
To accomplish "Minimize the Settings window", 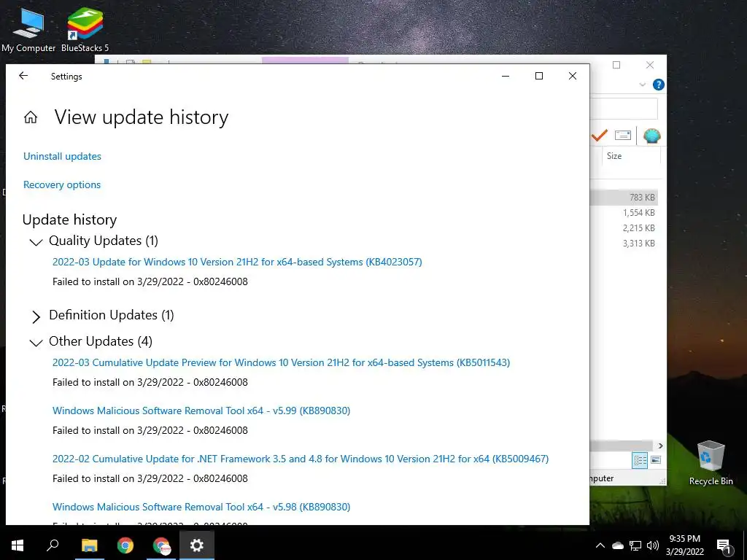I will pos(506,76).
